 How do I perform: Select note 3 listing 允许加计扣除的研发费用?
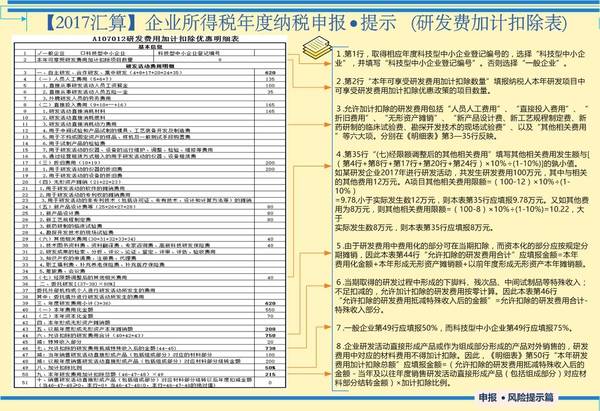point(461,122)
